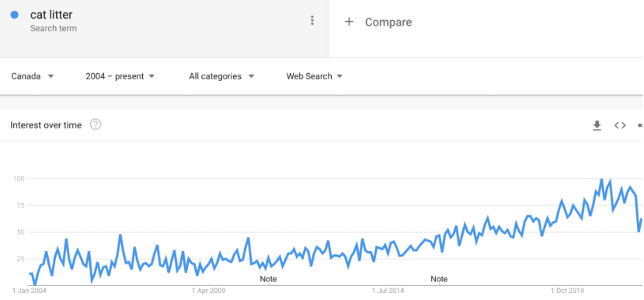This screenshot has width=644, height=300.
Task: Click the share icon at right edge
Action: click(x=641, y=125)
